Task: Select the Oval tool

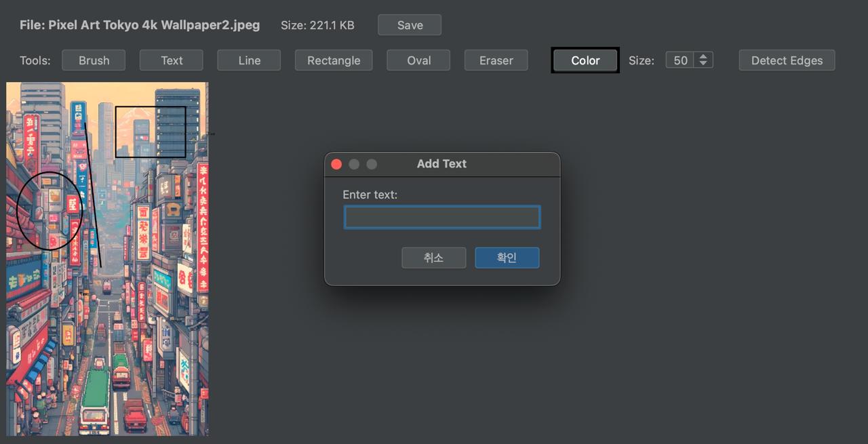Action: coord(418,60)
